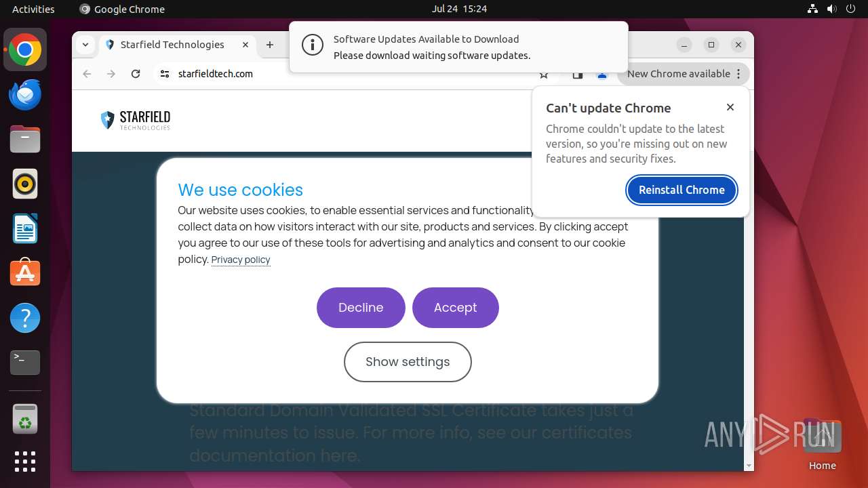Open Rhythmbox music player icon
The image size is (868, 488).
click(x=25, y=184)
